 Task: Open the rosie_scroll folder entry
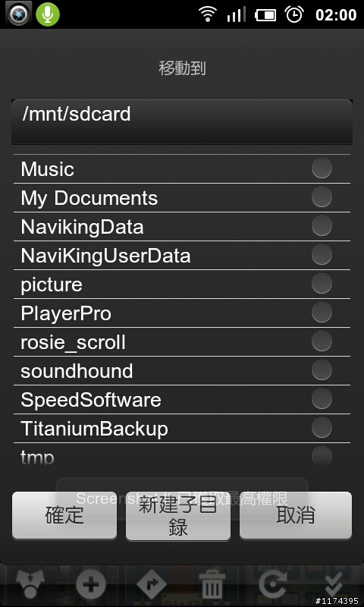coord(182,342)
